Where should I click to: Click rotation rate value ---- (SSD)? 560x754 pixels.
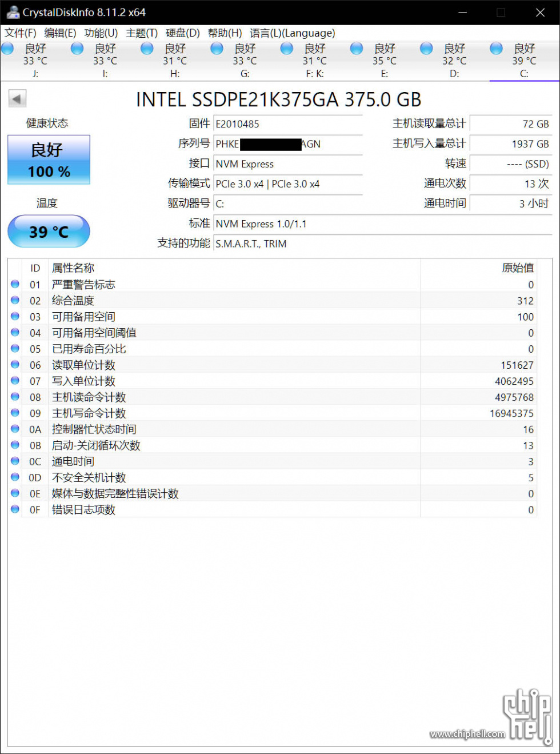511,164
